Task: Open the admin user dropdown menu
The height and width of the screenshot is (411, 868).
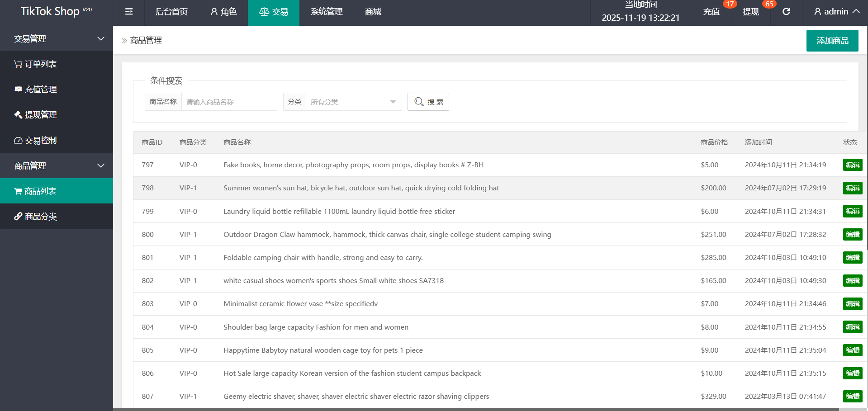Action: click(x=836, y=12)
